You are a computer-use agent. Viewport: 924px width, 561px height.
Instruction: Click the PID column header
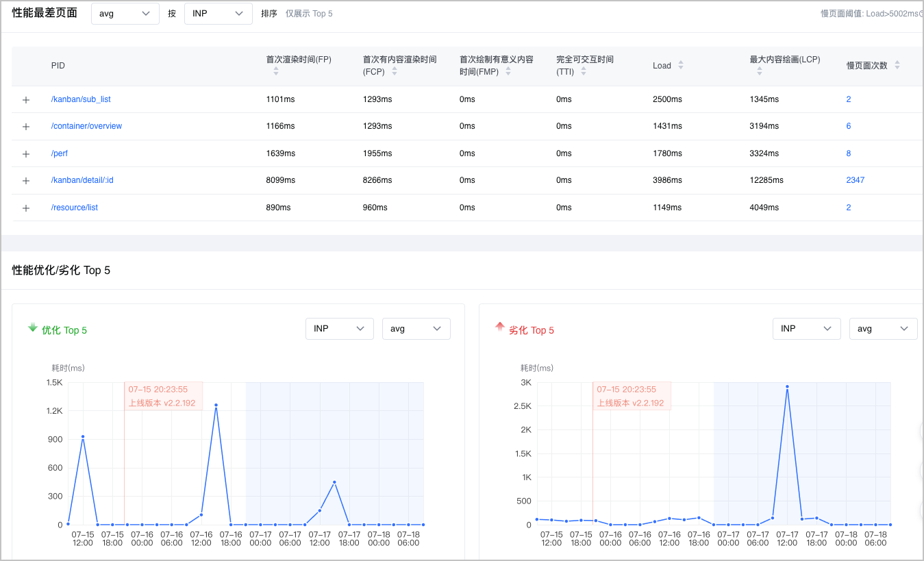[58, 66]
